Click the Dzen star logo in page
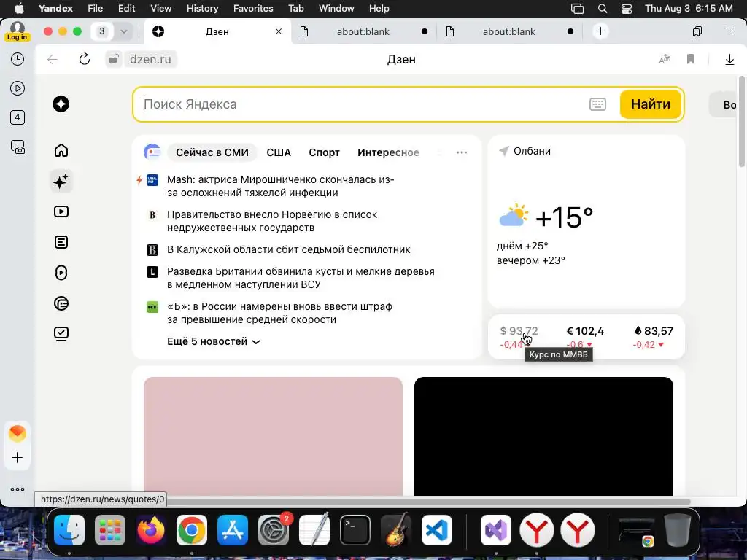The width and height of the screenshot is (747, 560). [x=61, y=104]
